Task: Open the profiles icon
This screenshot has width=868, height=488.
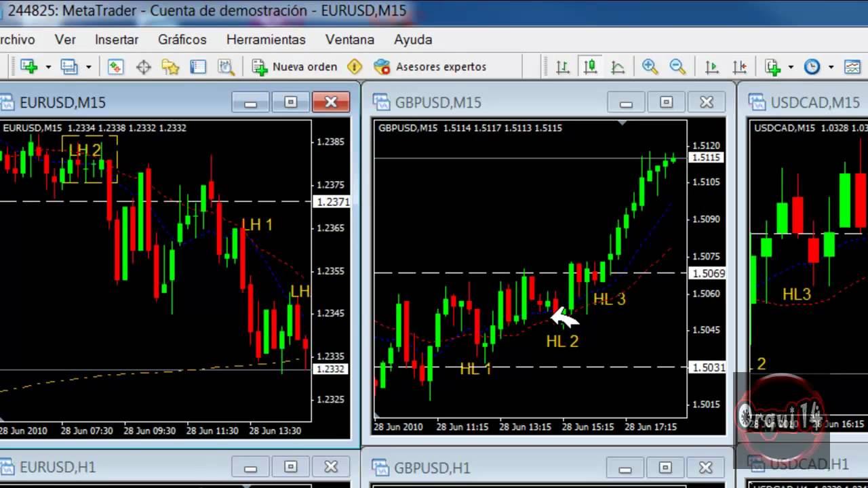Action: tap(68, 66)
